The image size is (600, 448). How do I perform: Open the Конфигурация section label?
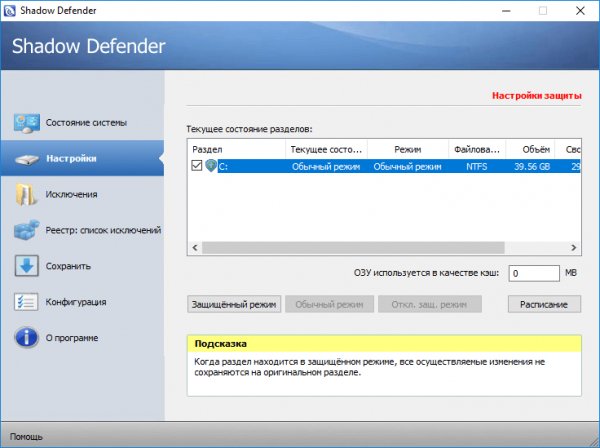click(76, 302)
